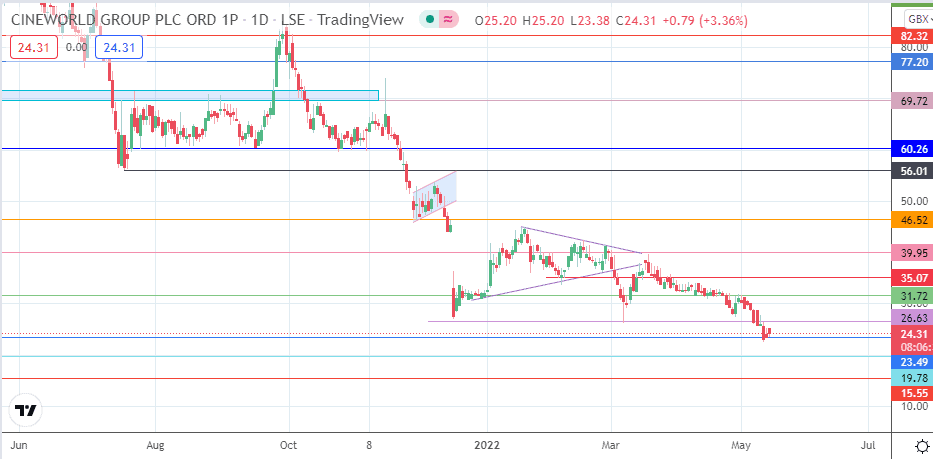Select the lower purple rising trendline
Viewport: 933px width, 459px height.
tap(556, 282)
